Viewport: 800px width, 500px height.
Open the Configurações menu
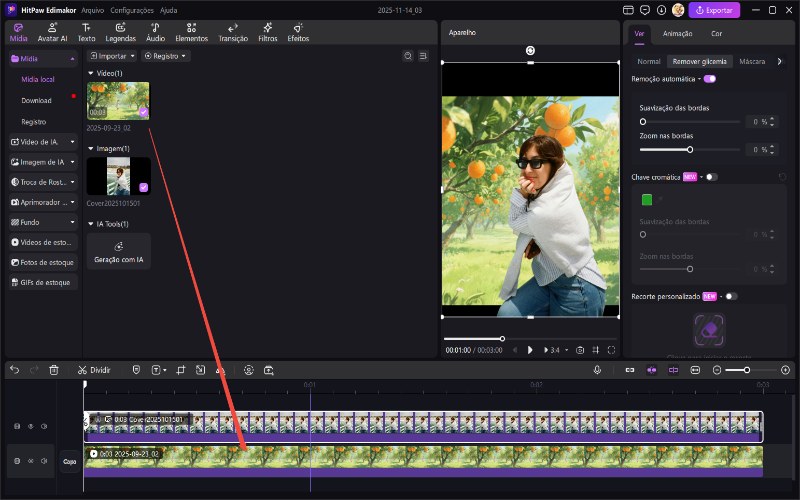[132, 10]
